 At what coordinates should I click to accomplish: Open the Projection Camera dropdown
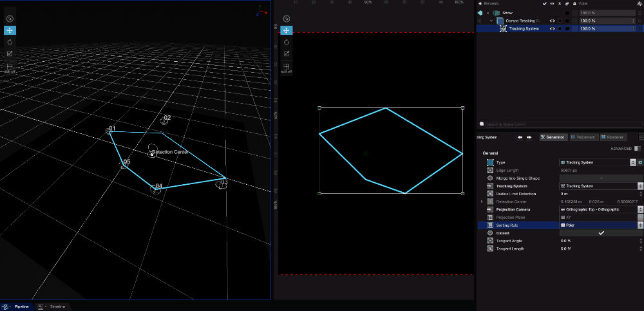coord(601,209)
